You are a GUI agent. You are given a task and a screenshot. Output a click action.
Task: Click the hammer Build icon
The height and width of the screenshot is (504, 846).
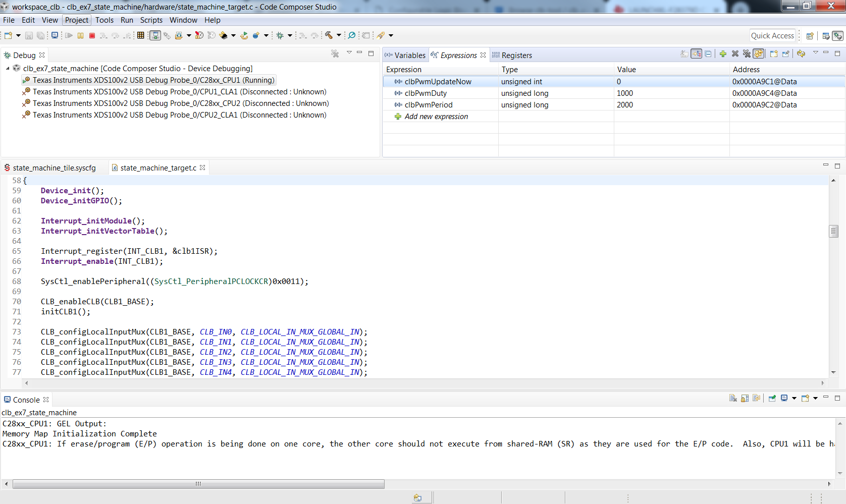tap(329, 35)
